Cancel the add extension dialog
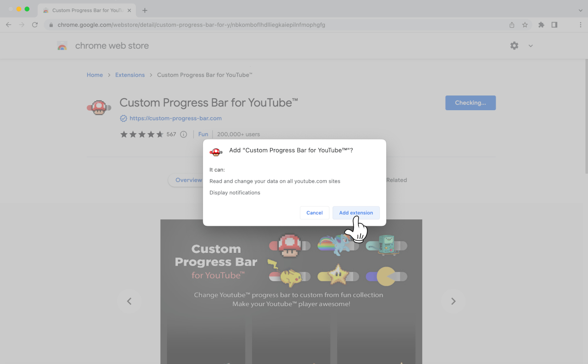Viewport: 588px width, 364px height. [x=315, y=213]
